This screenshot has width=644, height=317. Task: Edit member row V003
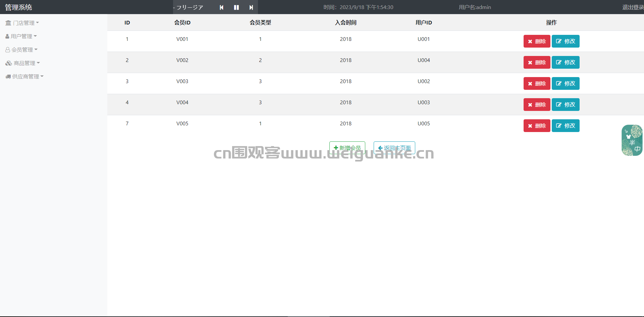pyautogui.click(x=566, y=83)
